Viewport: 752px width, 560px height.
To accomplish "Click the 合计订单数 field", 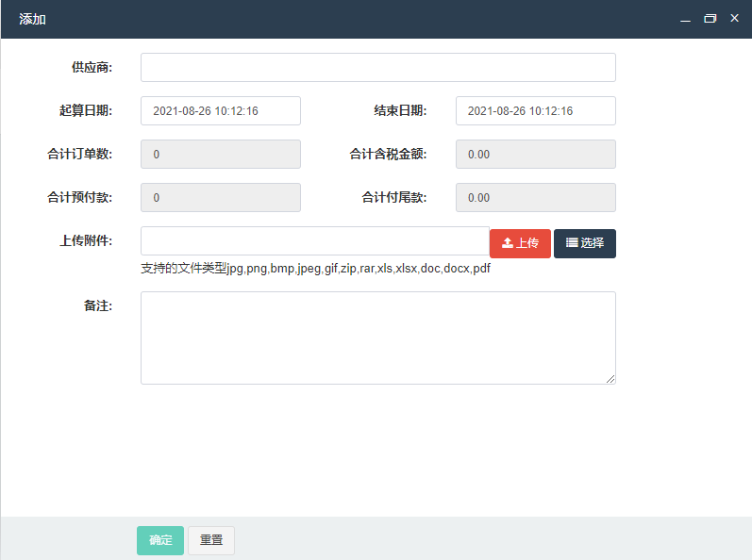I will tap(221, 155).
